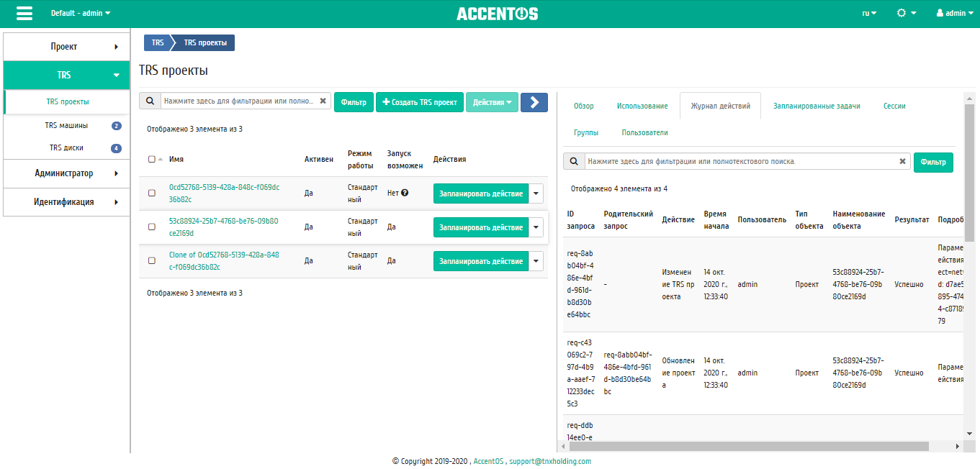Click Запланировать действие for 53c88924 project
This screenshot has height=469, width=980.
[481, 227]
